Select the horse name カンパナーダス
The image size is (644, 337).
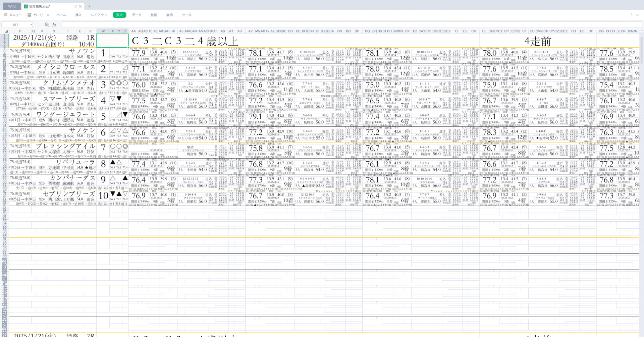(72, 178)
